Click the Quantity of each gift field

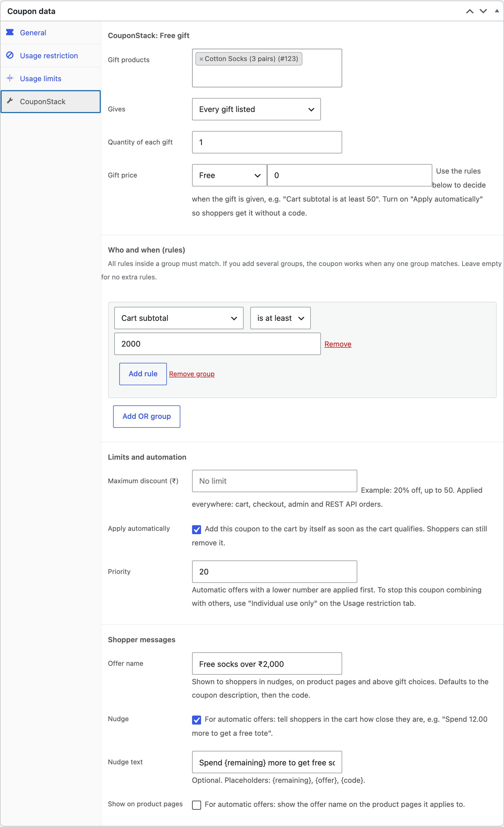267,142
